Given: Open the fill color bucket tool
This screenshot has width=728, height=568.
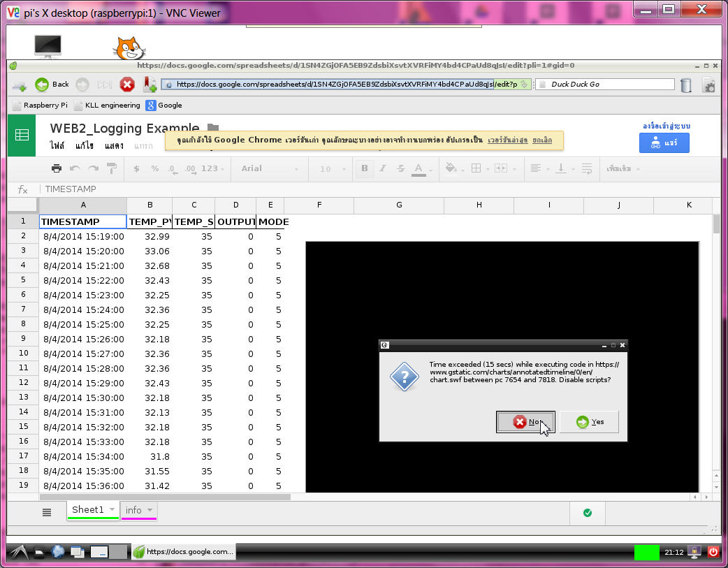Looking at the screenshot, I should coord(451,168).
